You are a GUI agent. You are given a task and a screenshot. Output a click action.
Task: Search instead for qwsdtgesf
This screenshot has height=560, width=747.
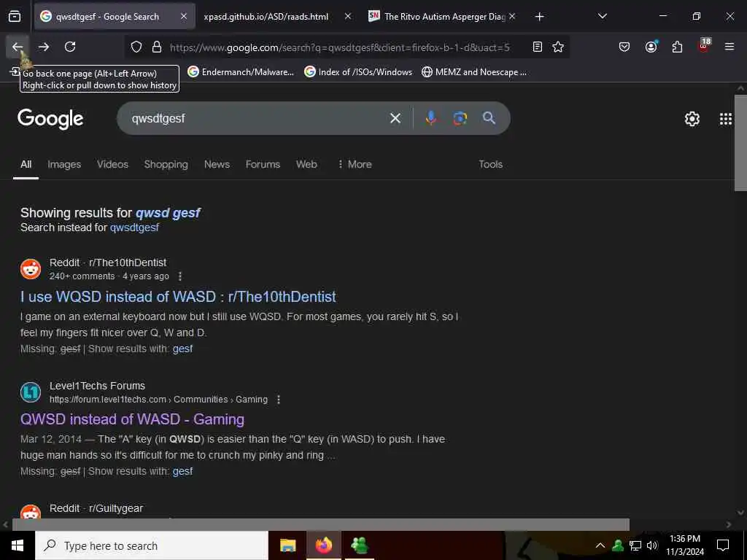pyautogui.click(x=134, y=227)
